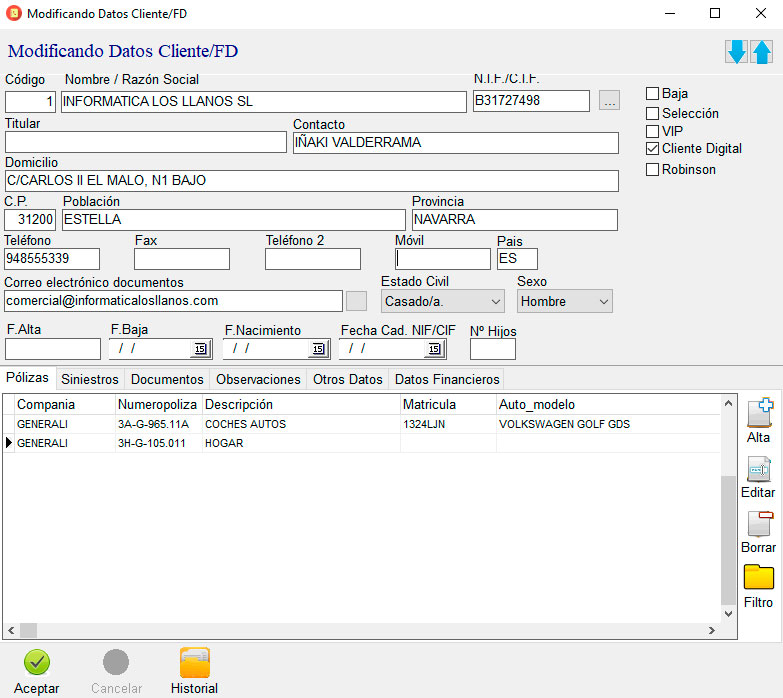783x698 pixels.
Task: Click the Nombre / Razón Social field
Action: [x=264, y=102]
